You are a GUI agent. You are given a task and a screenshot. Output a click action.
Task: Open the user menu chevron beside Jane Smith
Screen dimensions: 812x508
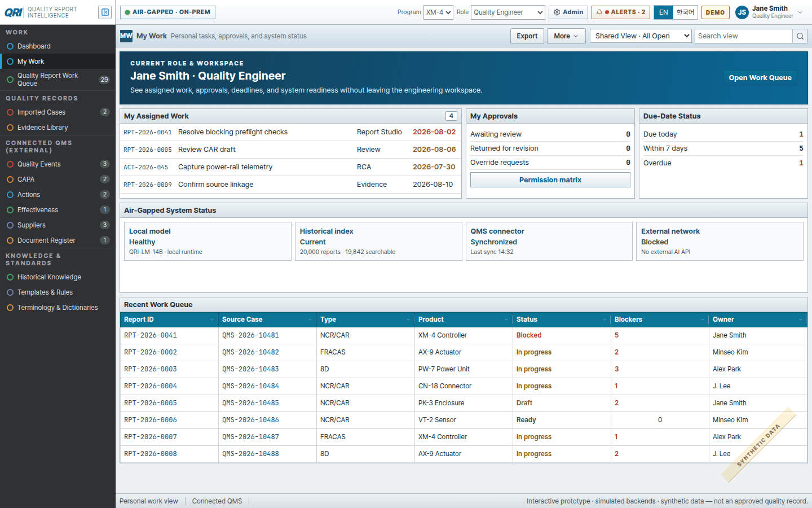(800, 12)
